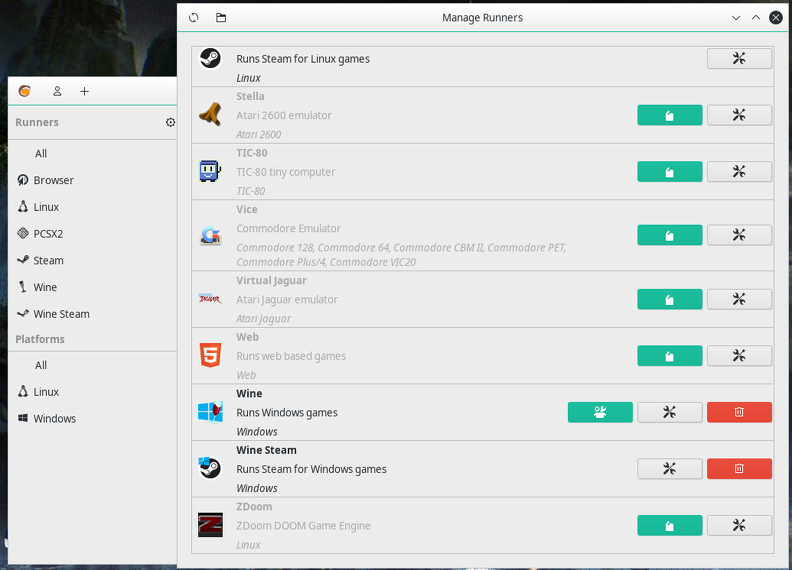Screen dimensions: 792x570
Task: Configure the TIC-80 runner
Action: pyautogui.click(x=739, y=172)
